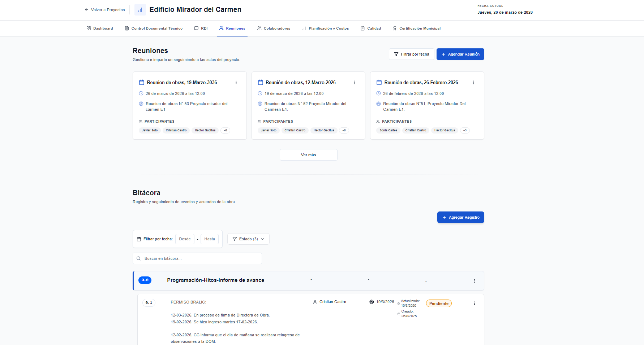Image resolution: width=644 pixels, height=345 pixels.
Task: Click the Hasta date field
Action: (210, 239)
